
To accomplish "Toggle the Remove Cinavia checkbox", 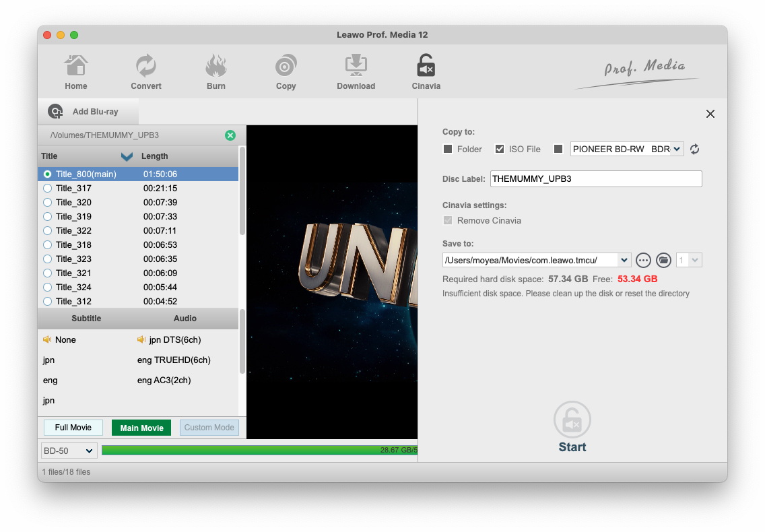I will click(x=447, y=221).
